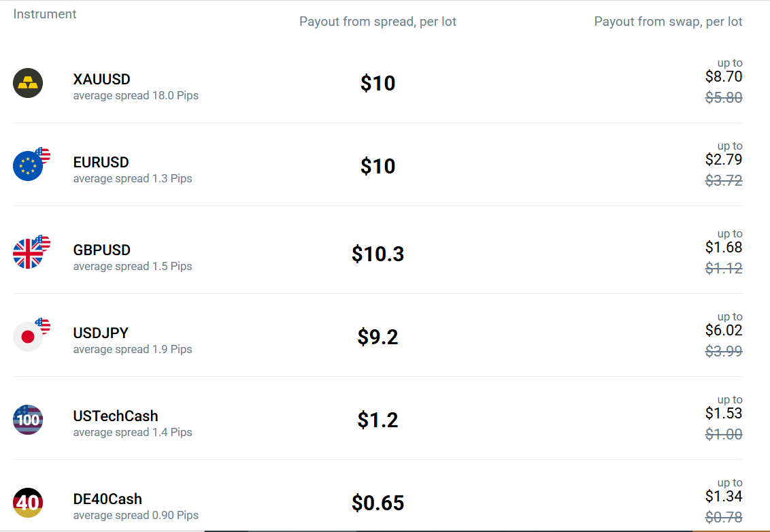Click the USDJPY Japan flag icon
This screenshot has height=532, width=770.
(27, 337)
